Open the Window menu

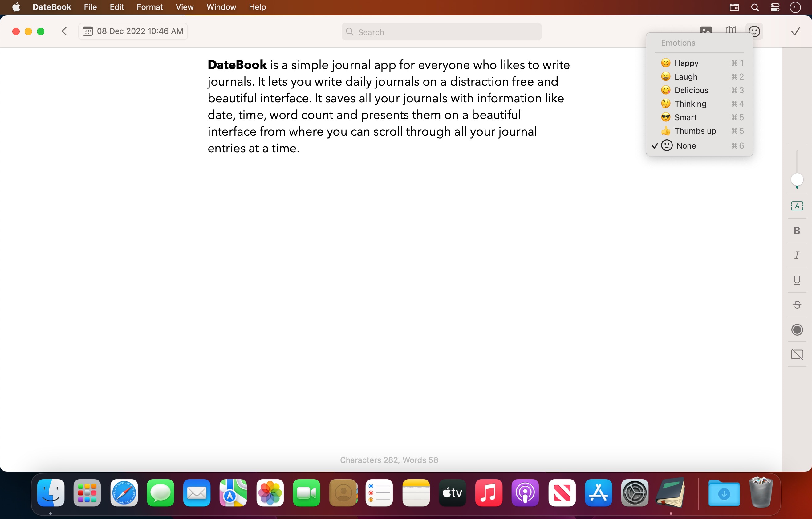[x=221, y=7]
